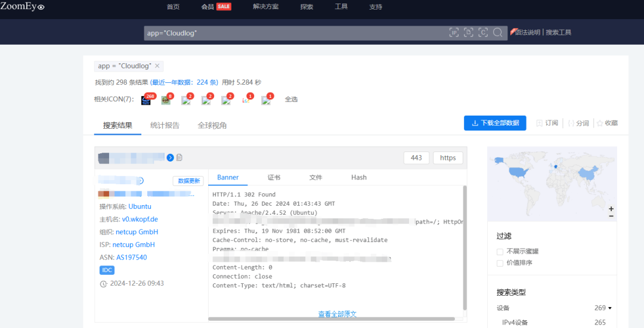Zoom in on the world map

pyautogui.click(x=611, y=209)
